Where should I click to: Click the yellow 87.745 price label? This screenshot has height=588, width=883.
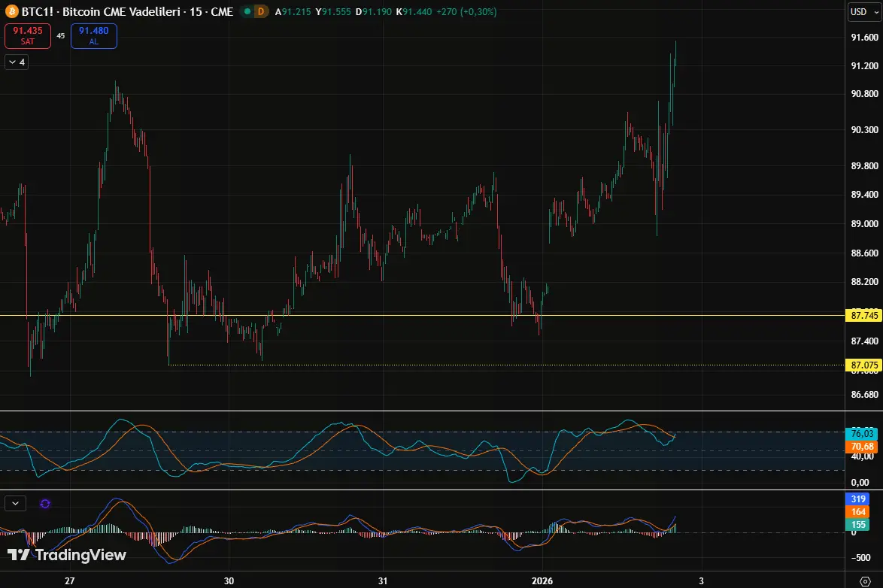tap(863, 315)
